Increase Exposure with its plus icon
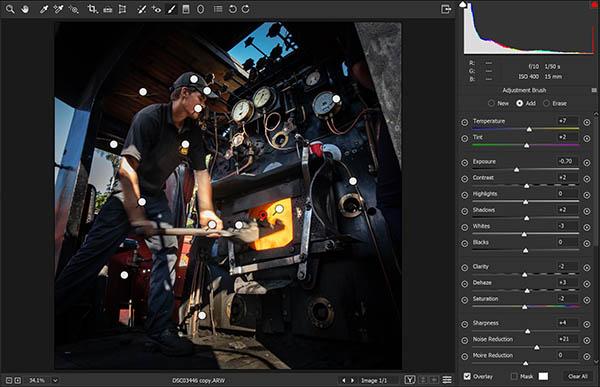 (x=587, y=163)
